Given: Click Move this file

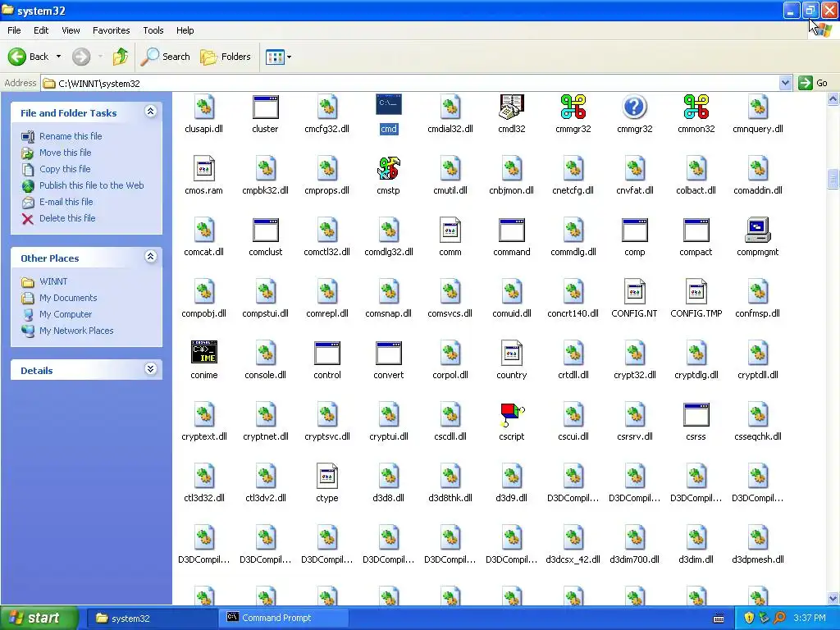Looking at the screenshot, I should click(66, 153).
